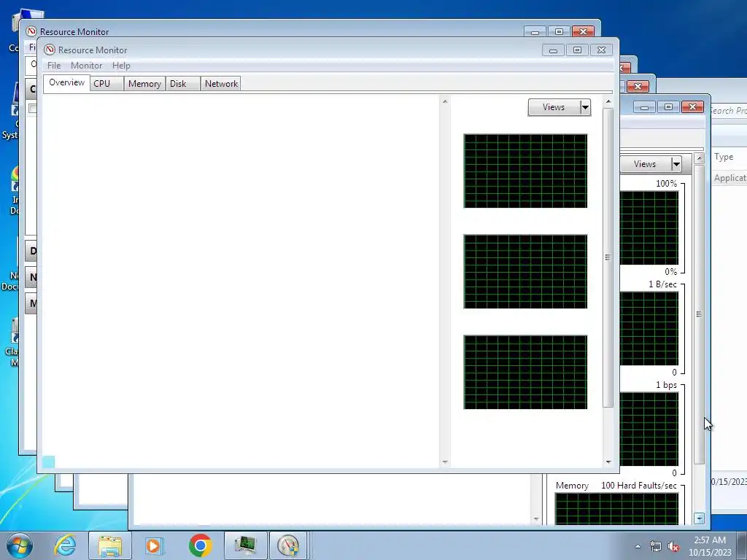Viewport: 747px width, 560px height.
Task: Switch to the Overview tab
Action: 66,82
